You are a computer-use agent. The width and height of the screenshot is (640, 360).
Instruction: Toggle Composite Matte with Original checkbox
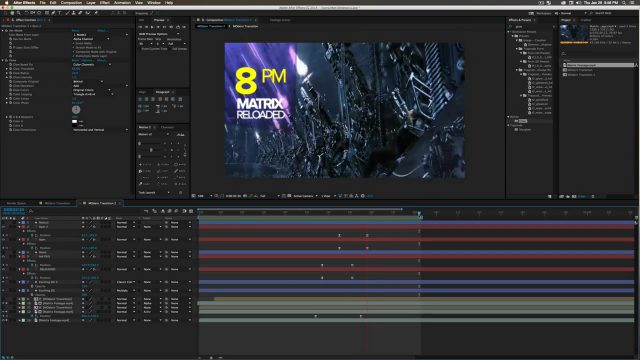click(74, 52)
